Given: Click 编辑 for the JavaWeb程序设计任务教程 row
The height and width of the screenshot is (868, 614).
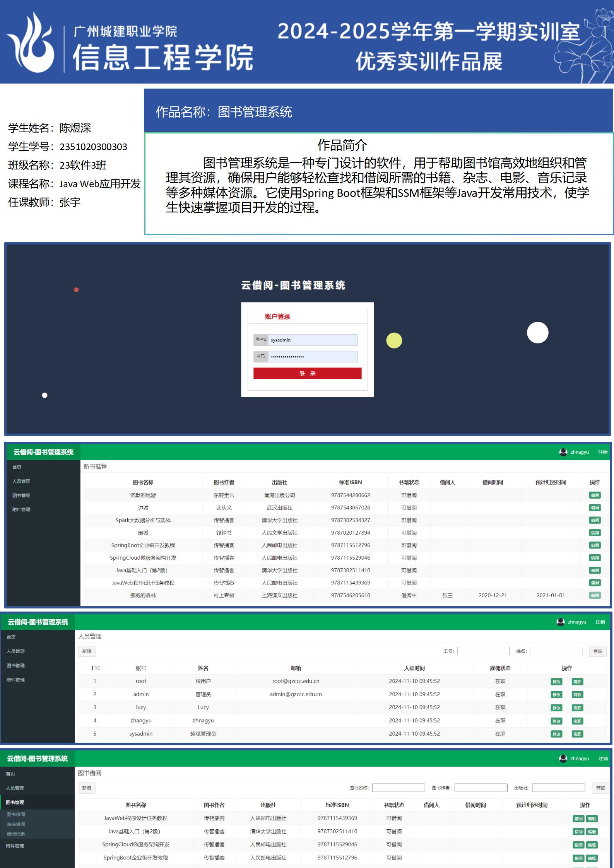Looking at the screenshot, I should (592, 818).
